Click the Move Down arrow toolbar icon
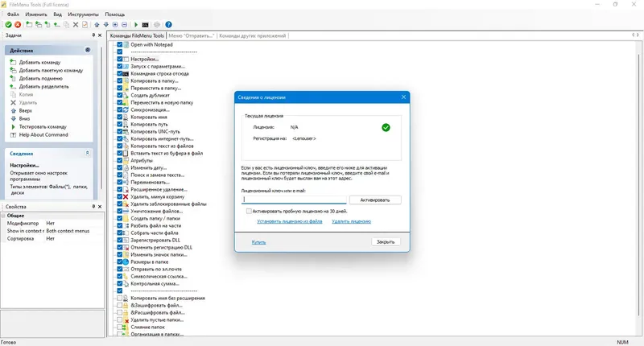Screen dimensions: 644x346 [x=106, y=25]
